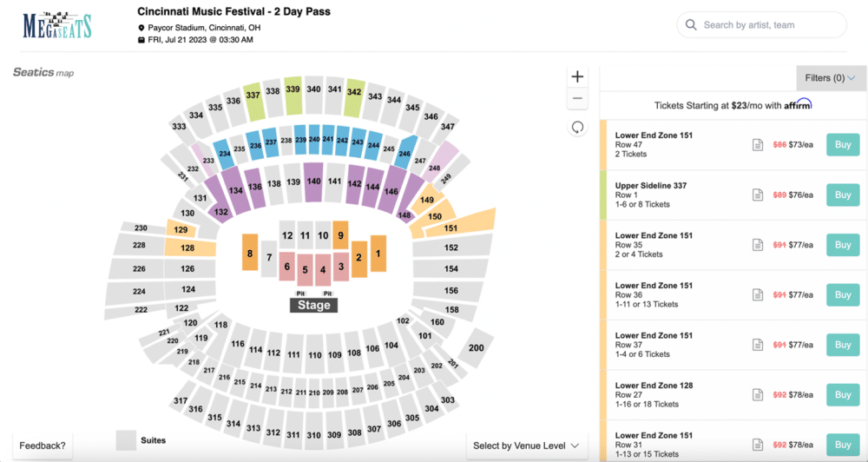Open the affirm financing link
Screen dimensions: 868x462
pyautogui.click(x=798, y=105)
